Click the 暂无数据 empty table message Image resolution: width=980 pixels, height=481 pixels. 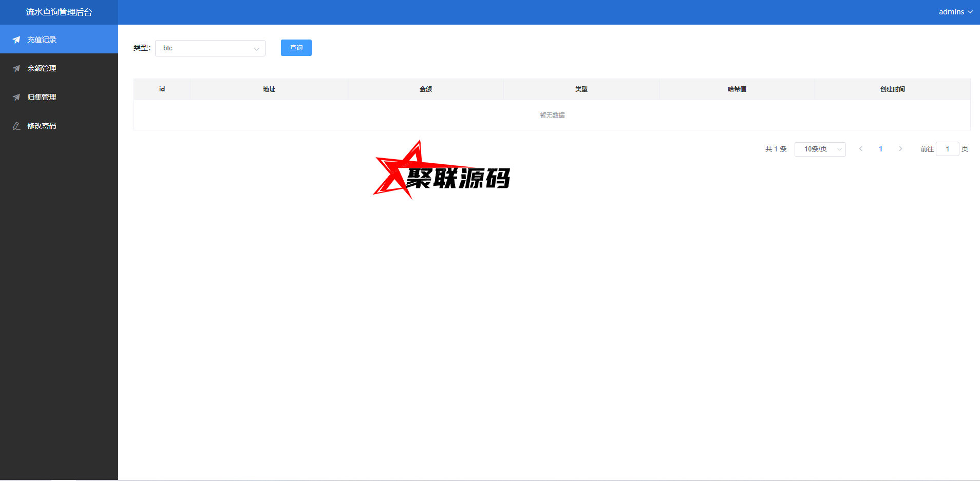[552, 115]
